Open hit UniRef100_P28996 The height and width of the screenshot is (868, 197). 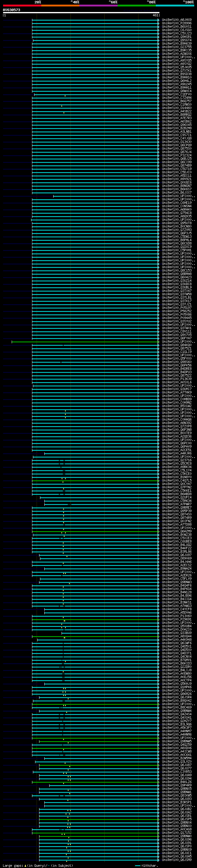(176, 23)
